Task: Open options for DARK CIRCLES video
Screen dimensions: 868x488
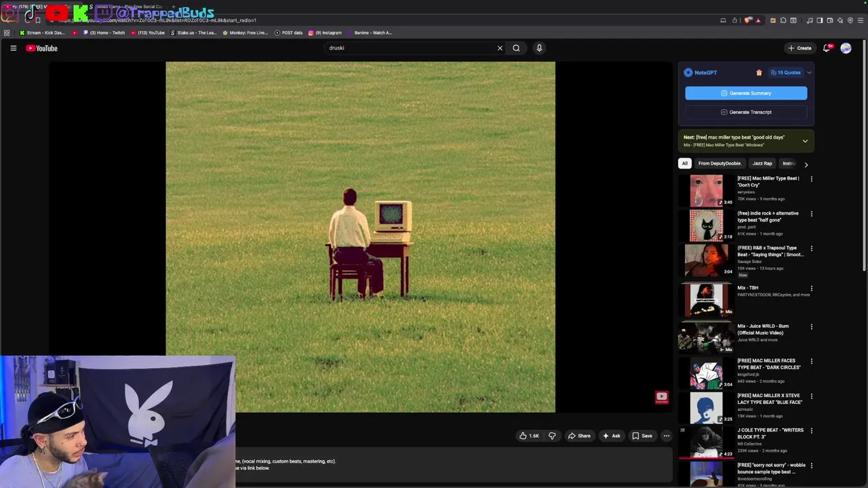Action: [x=811, y=362]
